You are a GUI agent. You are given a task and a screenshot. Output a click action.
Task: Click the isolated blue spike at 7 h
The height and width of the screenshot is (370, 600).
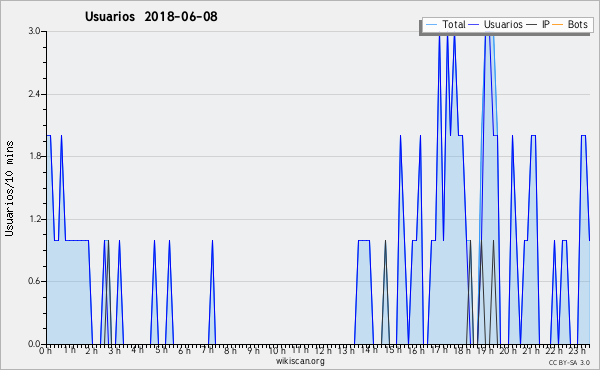coord(212,293)
